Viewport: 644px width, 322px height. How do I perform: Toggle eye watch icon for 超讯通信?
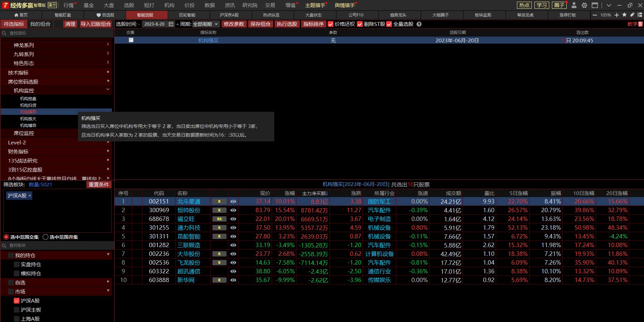[x=233, y=271]
